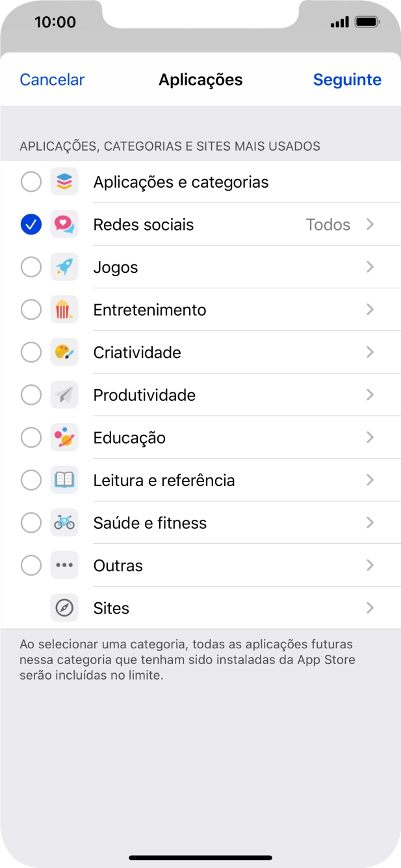Uncheck the Redes sociais checkbox

pos(31,225)
